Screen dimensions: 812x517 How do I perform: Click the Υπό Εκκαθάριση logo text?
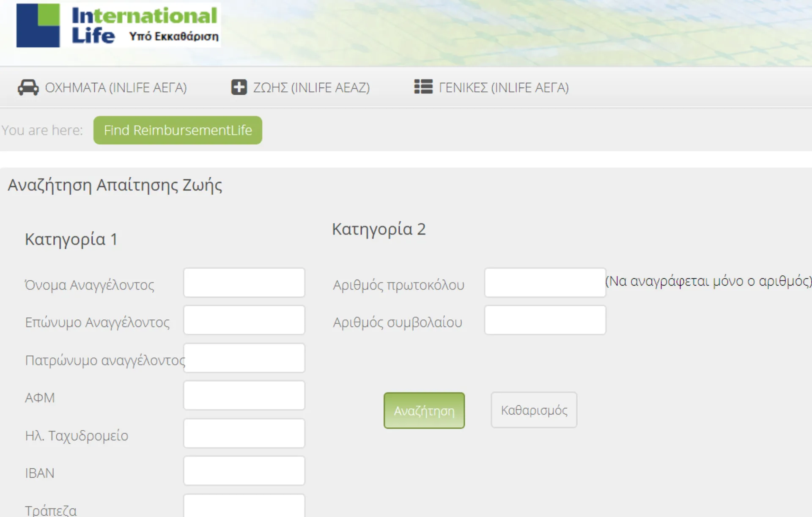(x=174, y=37)
